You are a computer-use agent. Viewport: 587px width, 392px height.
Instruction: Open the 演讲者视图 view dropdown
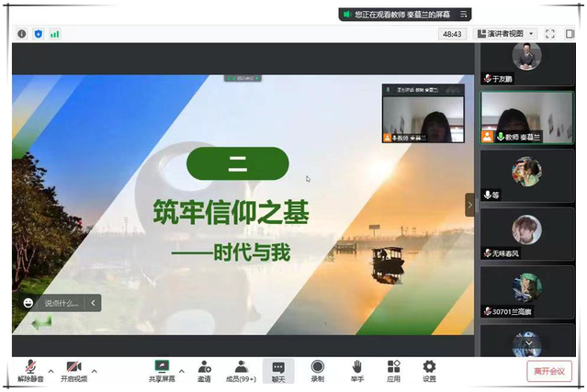click(x=505, y=34)
